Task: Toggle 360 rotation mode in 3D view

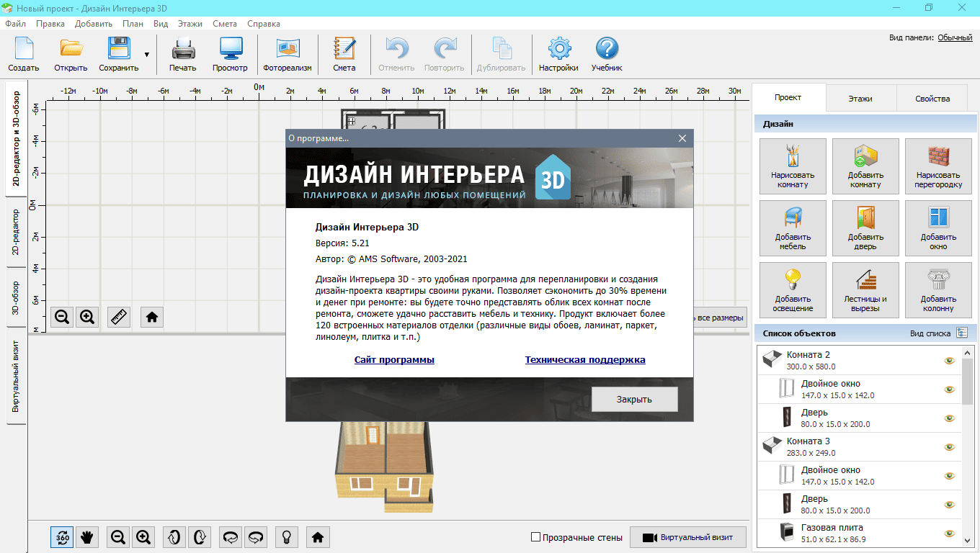Action: 62,536
